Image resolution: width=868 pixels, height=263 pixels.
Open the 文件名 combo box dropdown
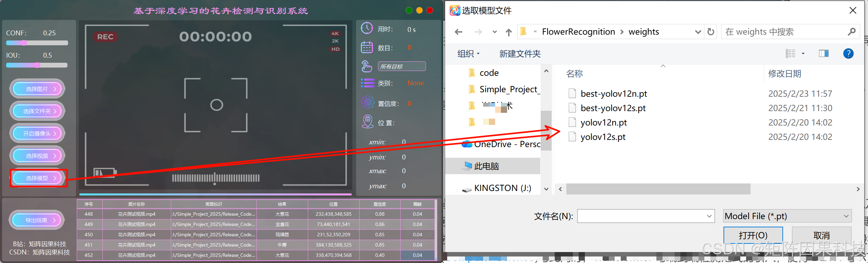(709, 216)
